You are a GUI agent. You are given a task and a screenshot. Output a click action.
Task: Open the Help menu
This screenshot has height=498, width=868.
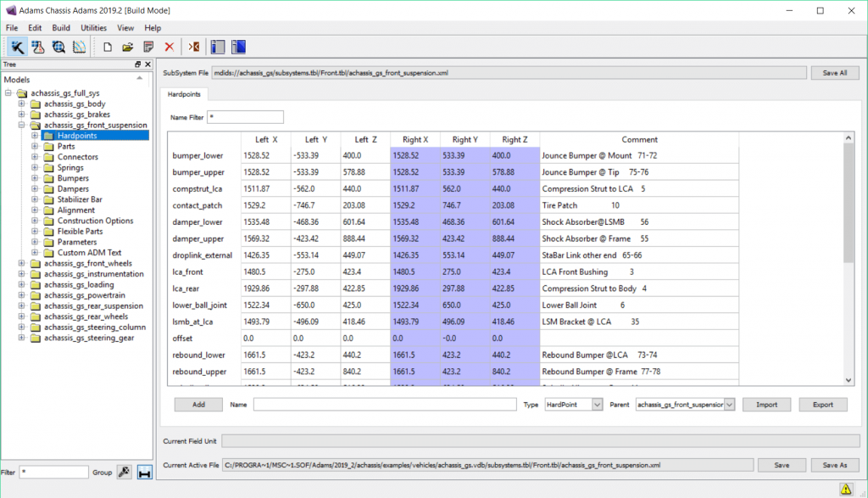coord(153,28)
